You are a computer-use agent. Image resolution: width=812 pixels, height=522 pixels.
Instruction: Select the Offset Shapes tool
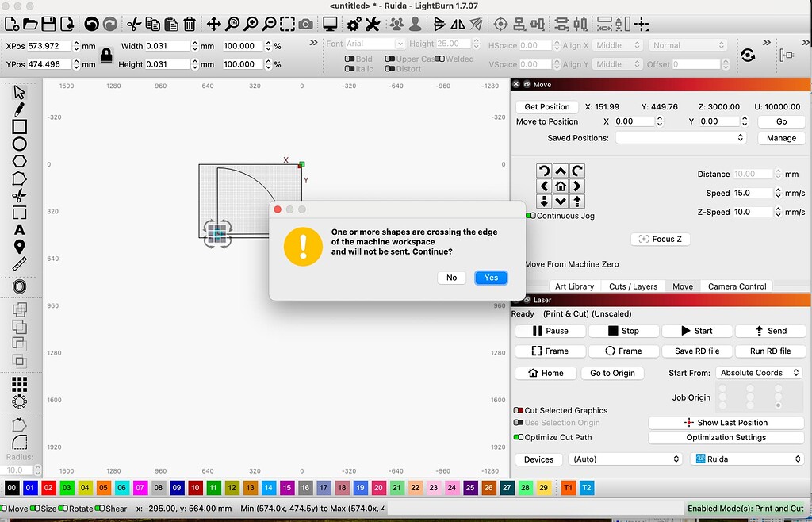pyautogui.click(x=18, y=286)
